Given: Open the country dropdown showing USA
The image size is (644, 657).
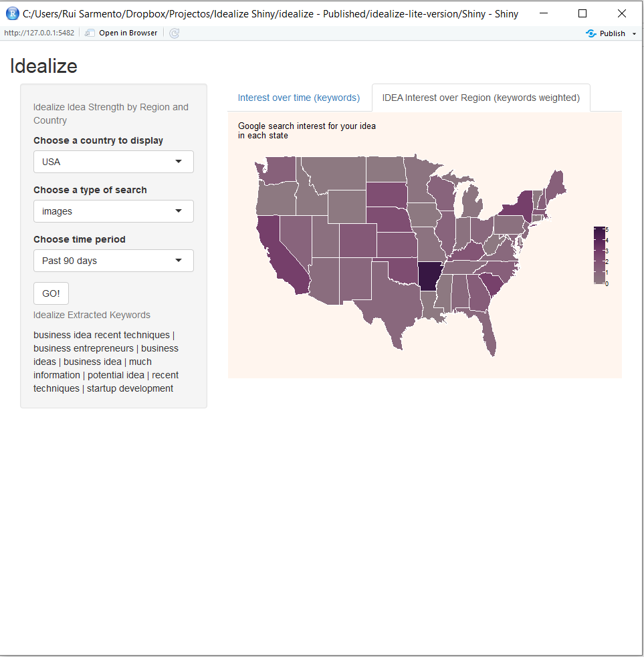Looking at the screenshot, I should 114,162.
